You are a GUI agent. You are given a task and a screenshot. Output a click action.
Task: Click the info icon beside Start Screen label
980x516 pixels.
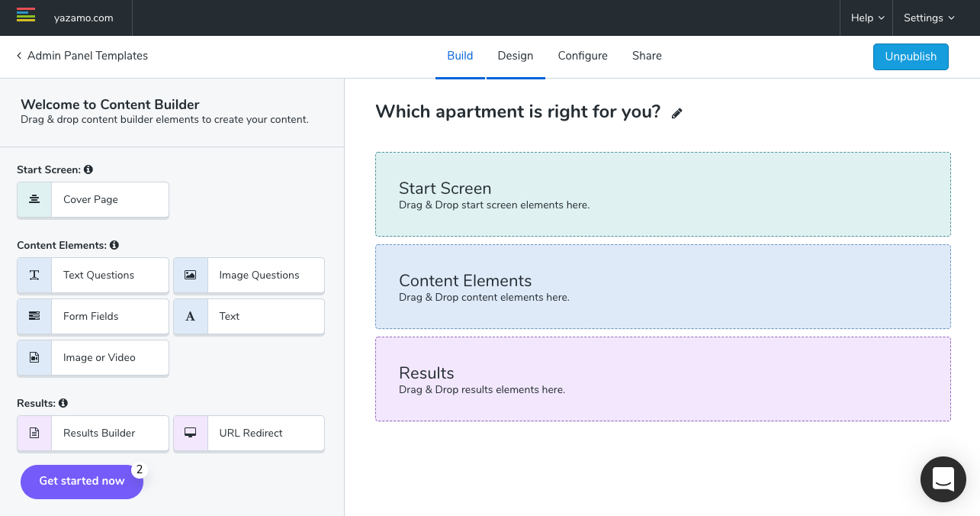pyautogui.click(x=88, y=169)
